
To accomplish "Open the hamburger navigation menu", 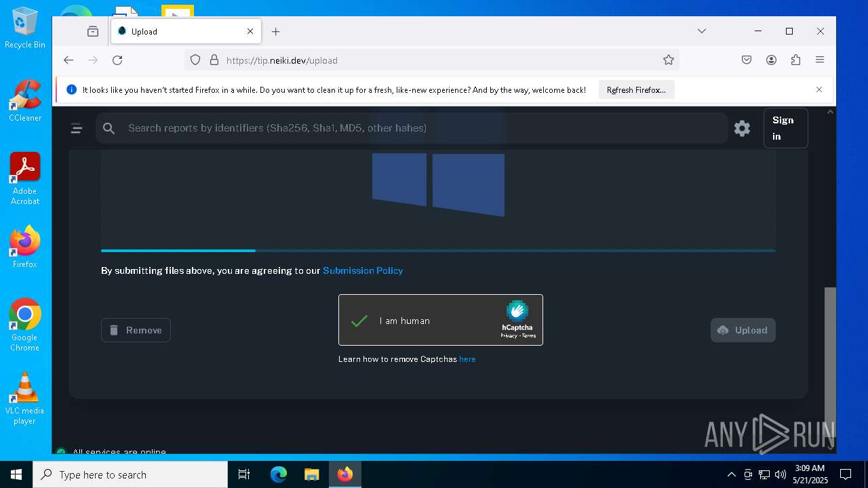I will pyautogui.click(x=77, y=128).
